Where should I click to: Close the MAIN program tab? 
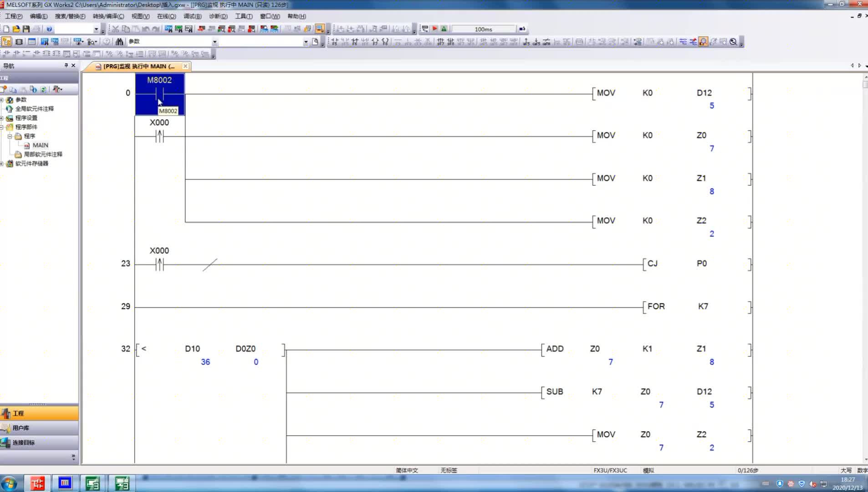[185, 66]
